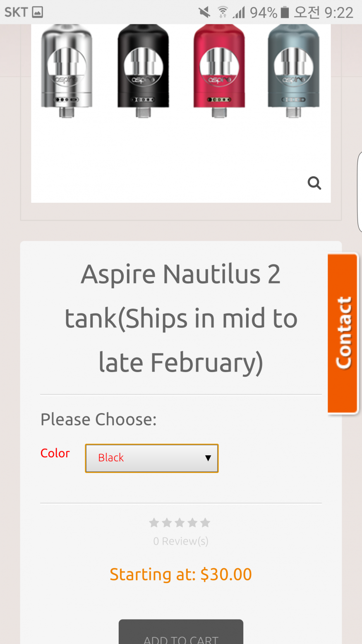Tap the Starting at $30.00 price text
362x644 pixels.
click(181, 574)
